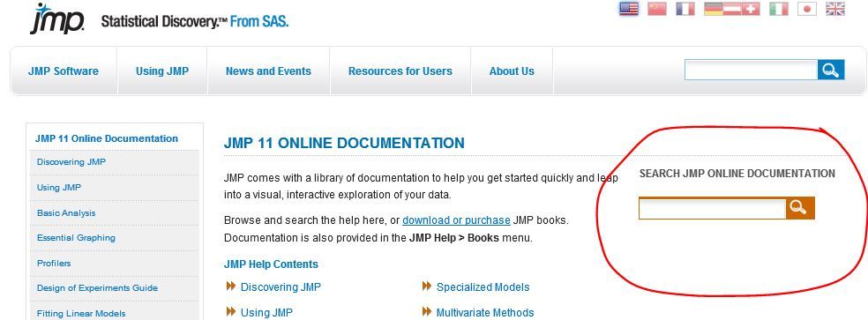Image resolution: width=868 pixels, height=320 pixels.
Task: Open the News and Events menu
Action: (268, 71)
